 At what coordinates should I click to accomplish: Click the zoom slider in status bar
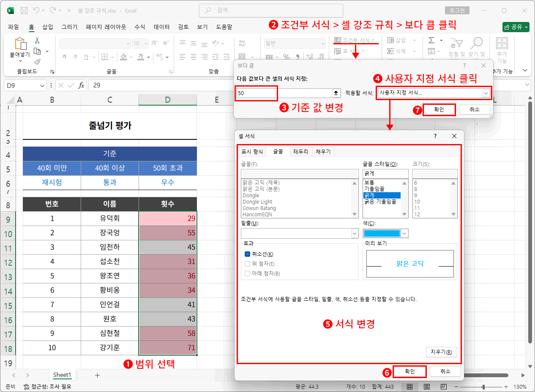483,387
